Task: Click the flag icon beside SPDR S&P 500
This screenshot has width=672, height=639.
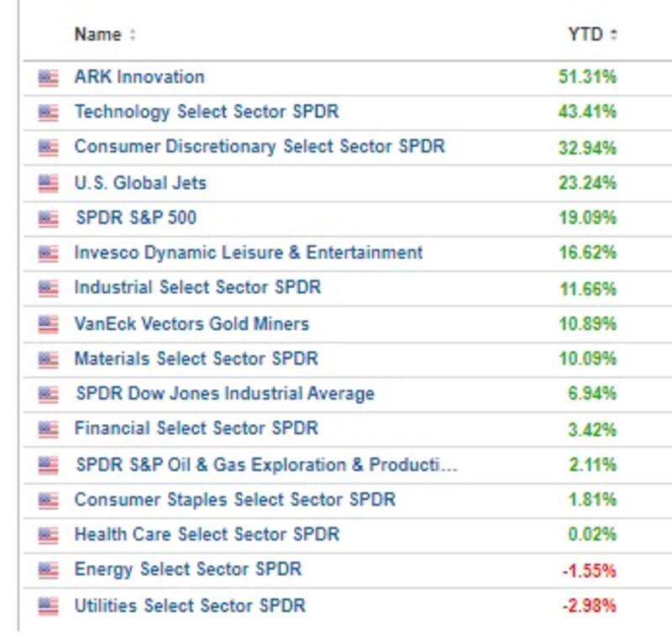Action: point(49,219)
